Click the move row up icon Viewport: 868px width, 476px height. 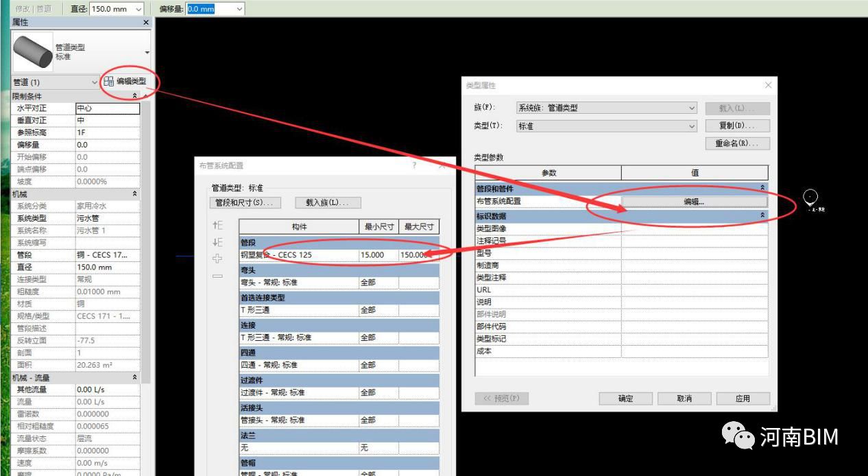coord(217,225)
